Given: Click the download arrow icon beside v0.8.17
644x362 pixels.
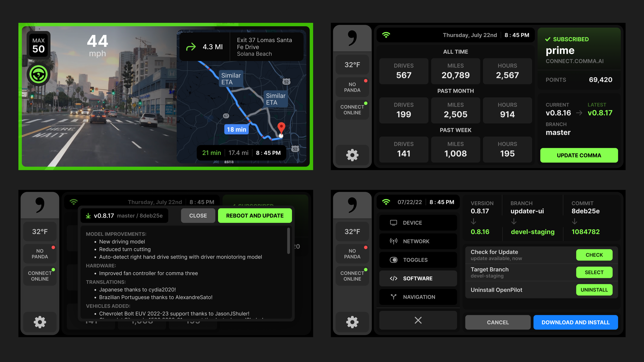Looking at the screenshot, I should pos(88,216).
